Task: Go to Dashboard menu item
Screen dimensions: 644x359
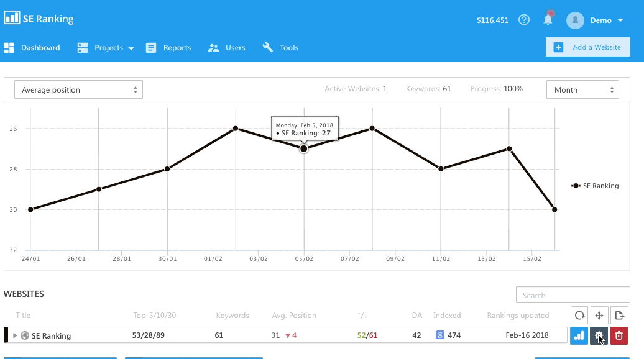Action: [40, 48]
